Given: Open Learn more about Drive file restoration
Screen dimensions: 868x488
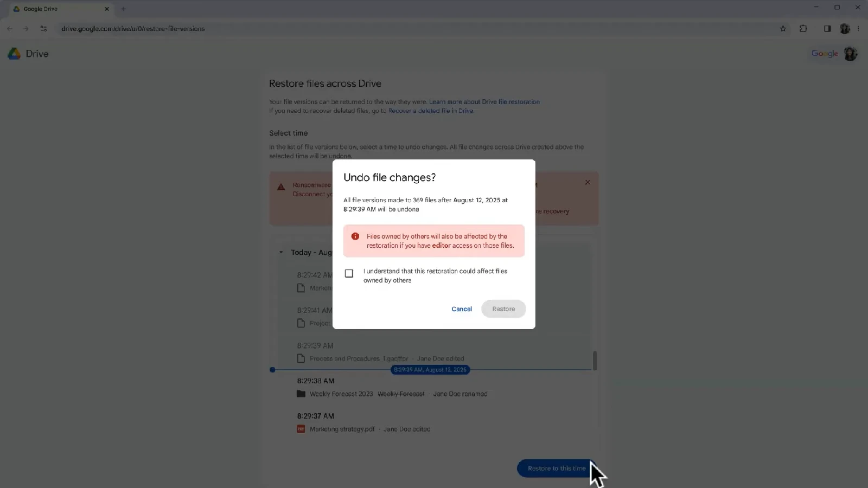Looking at the screenshot, I should point(484,102).
